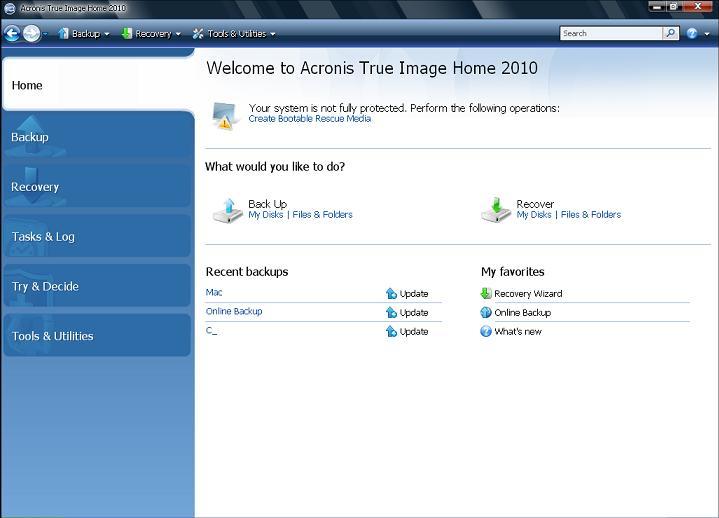Click the system protection warning icon

pos(225,116)
